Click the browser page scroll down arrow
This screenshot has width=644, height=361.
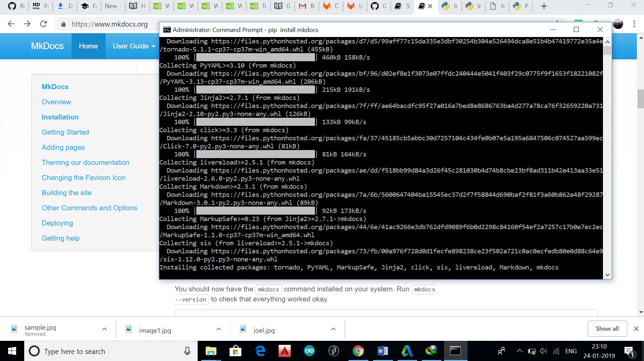pyautogui.click(x=641, y=312)
